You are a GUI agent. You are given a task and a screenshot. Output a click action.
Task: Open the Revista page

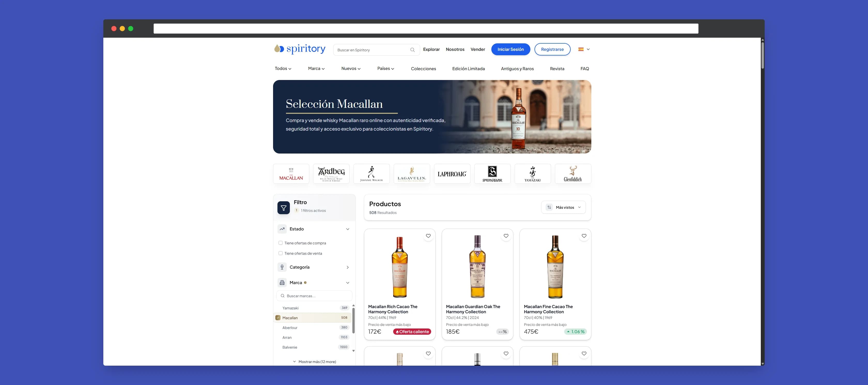tap(557, 69)
